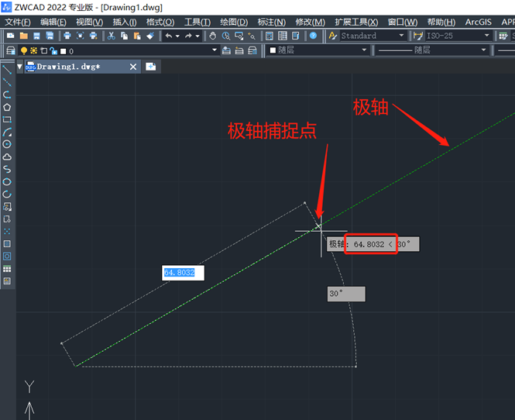Click the Insert block tool

pos(7,206)
